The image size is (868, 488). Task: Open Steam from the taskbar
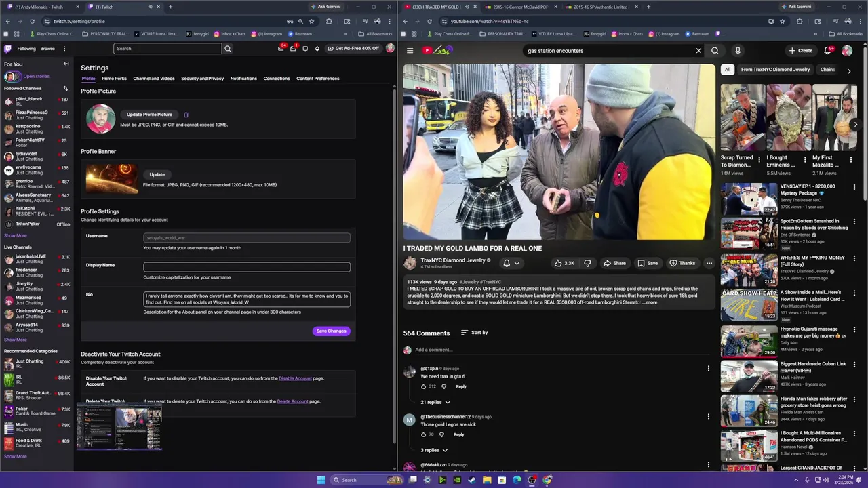472,480
